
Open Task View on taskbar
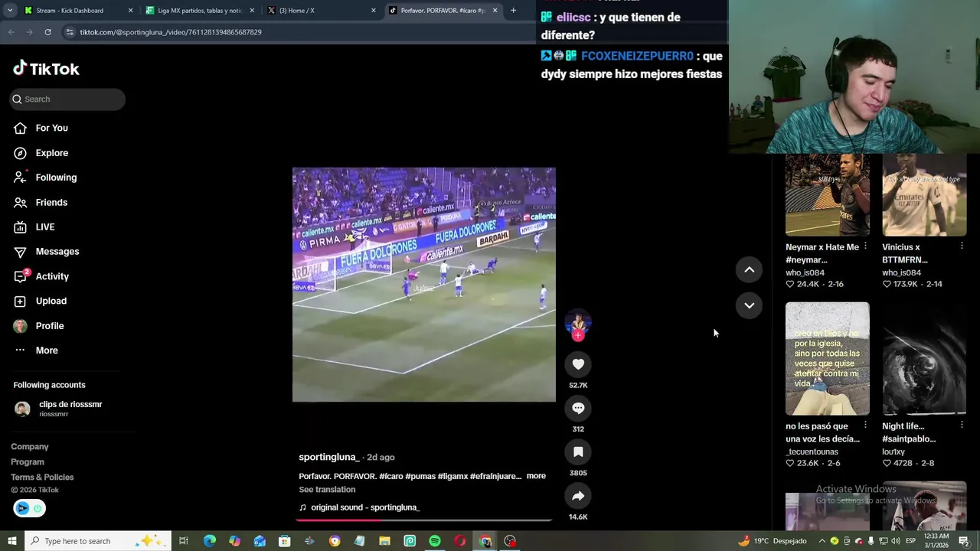tap(184, 541)
